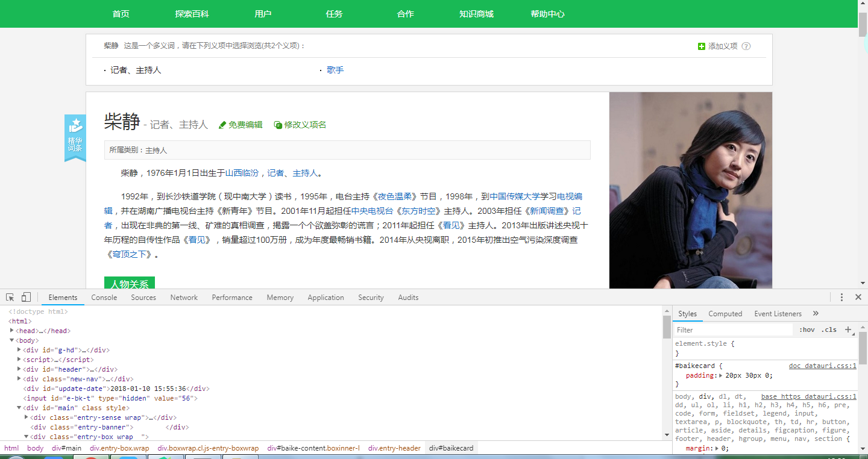Select div.entry-header in the breadcrumb bar

pyautogui.click(x=394, y=448)
